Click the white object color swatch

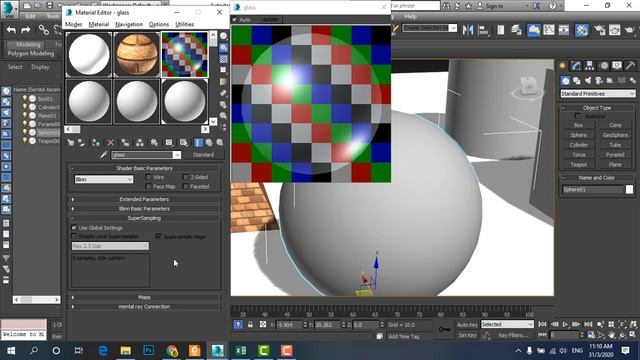(x=629, y=189)
